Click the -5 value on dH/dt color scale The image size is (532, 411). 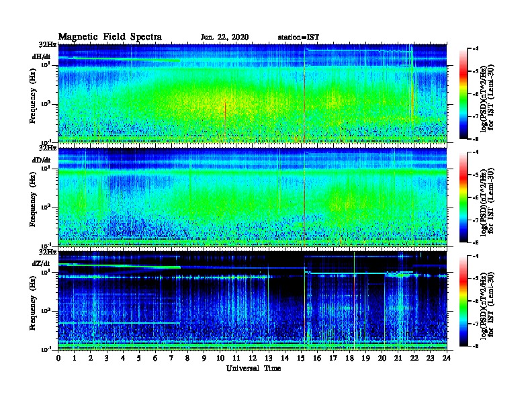pyautogui.click(x=476, y=72)
